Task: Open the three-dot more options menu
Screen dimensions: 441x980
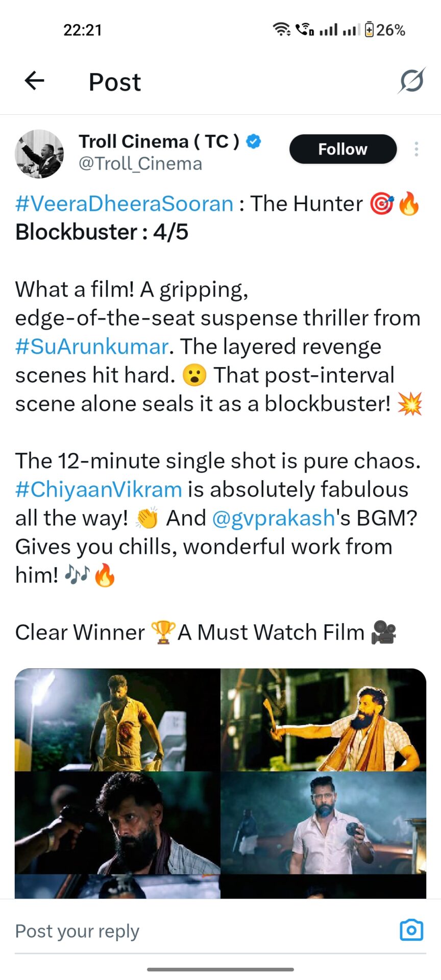Action: (x=416, y=149)
